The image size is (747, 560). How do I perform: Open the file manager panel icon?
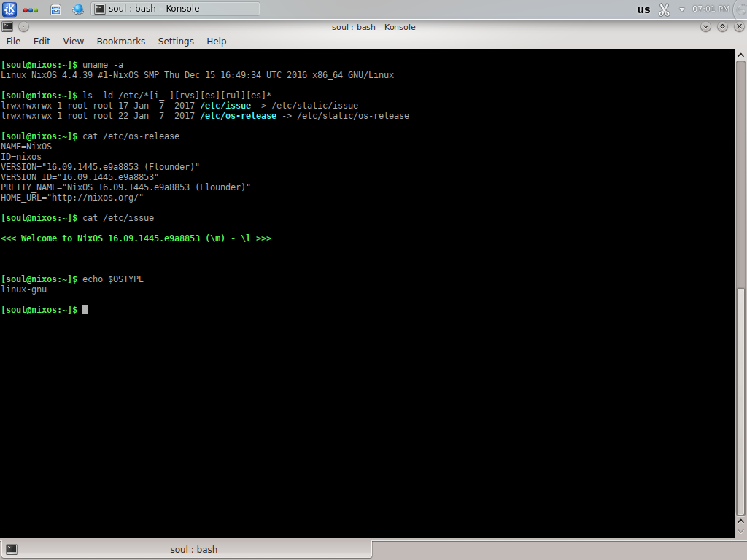(55, 9)
